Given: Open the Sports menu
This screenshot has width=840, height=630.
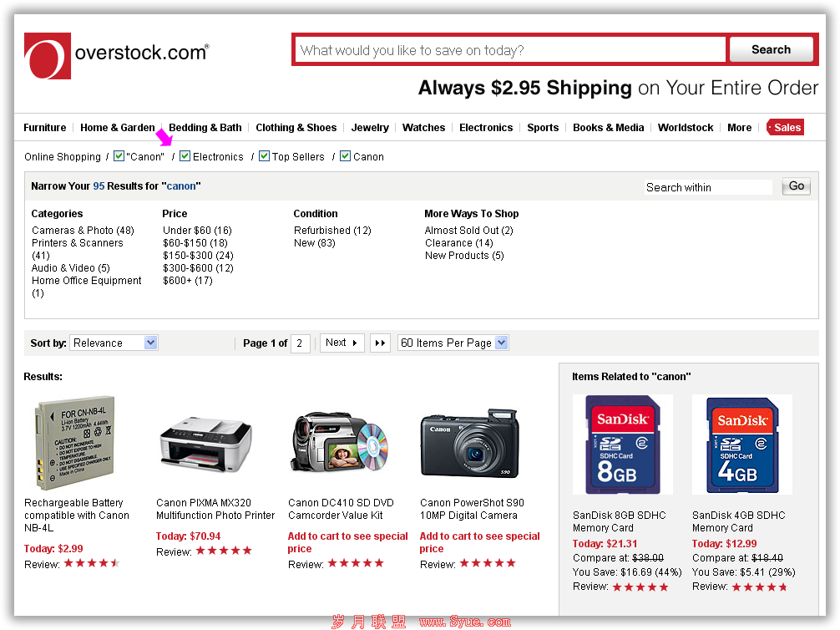Looking at the screenshot, I should tap(543, 128).
